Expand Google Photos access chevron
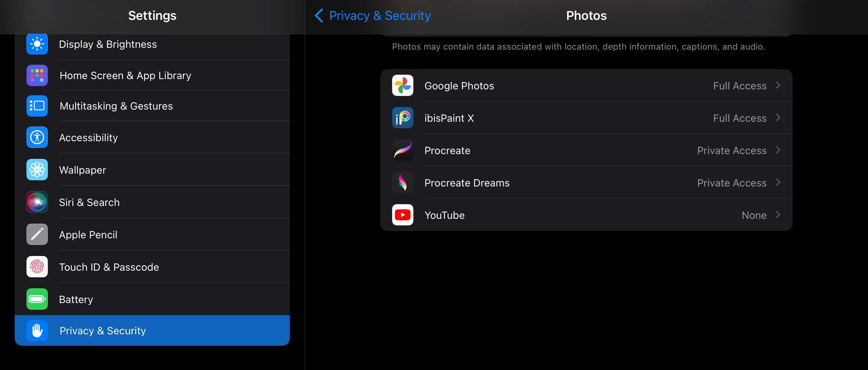 (778, 85)
